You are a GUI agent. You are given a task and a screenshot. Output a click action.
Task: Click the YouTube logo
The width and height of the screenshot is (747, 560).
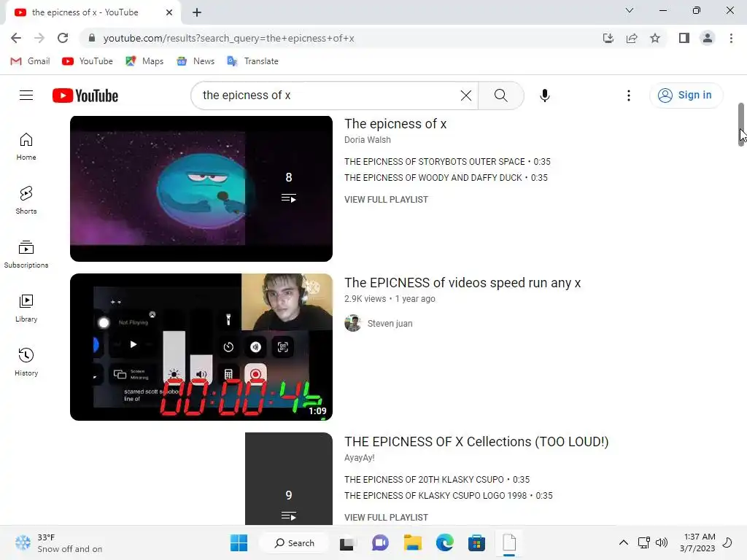coord(85,96)
